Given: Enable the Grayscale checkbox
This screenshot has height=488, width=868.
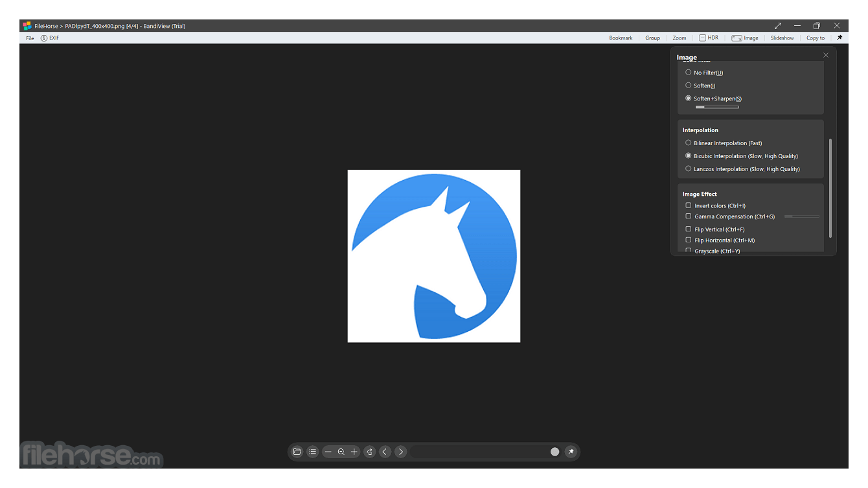Looking at the screenshot, I should tap(689, 250).
